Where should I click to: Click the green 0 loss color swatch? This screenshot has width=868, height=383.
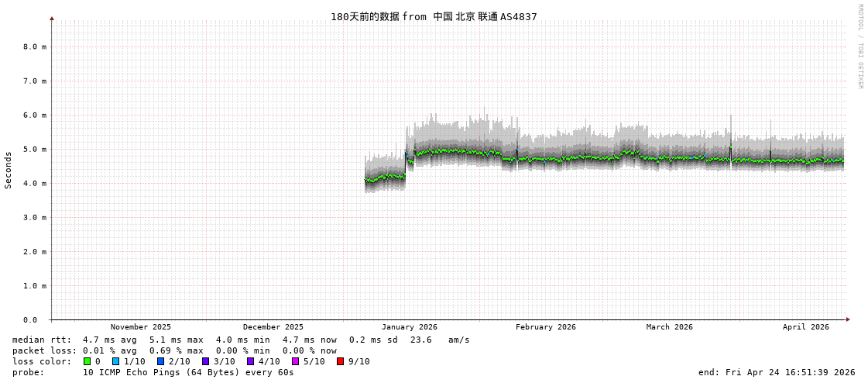coord(87,361)
